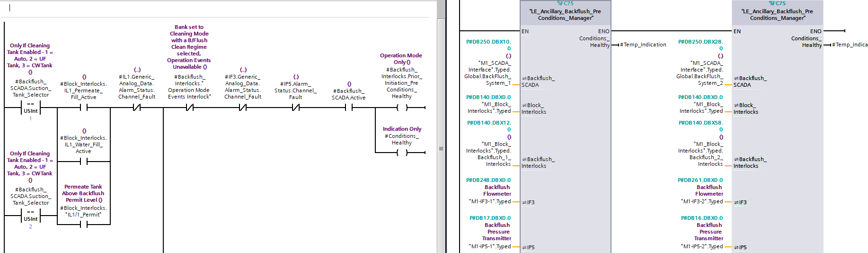Select the "M1-IF3-1".Typed flowmeter operand
Screen dimensions: 868x253
coord(490,201)
